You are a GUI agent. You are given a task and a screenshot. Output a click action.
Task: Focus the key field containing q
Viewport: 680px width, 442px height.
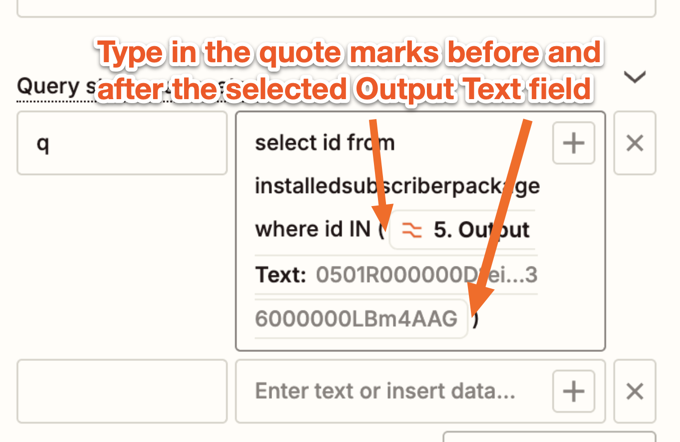pyautogui.click(x=122, y=143)
